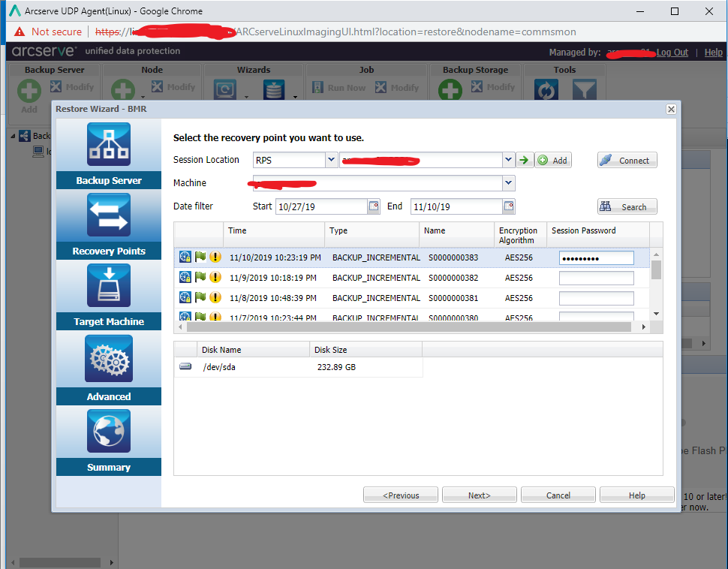
Task: Click Modify in Backup Server group
Action: 73,87
